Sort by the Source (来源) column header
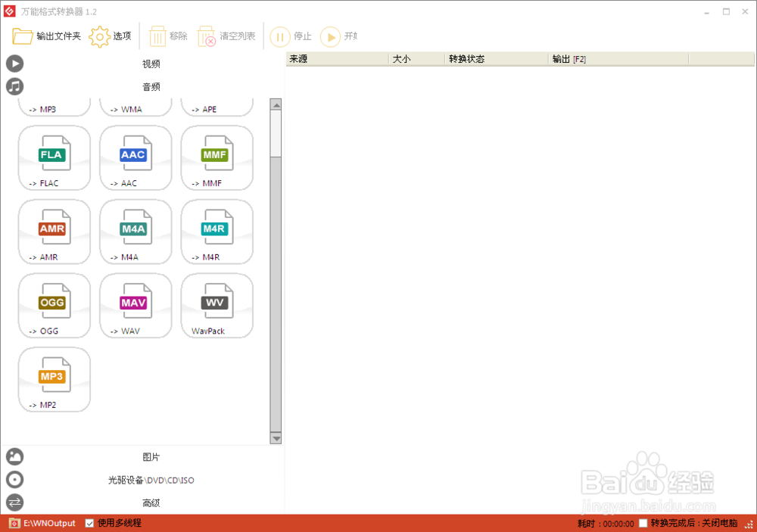 (338, 59)
